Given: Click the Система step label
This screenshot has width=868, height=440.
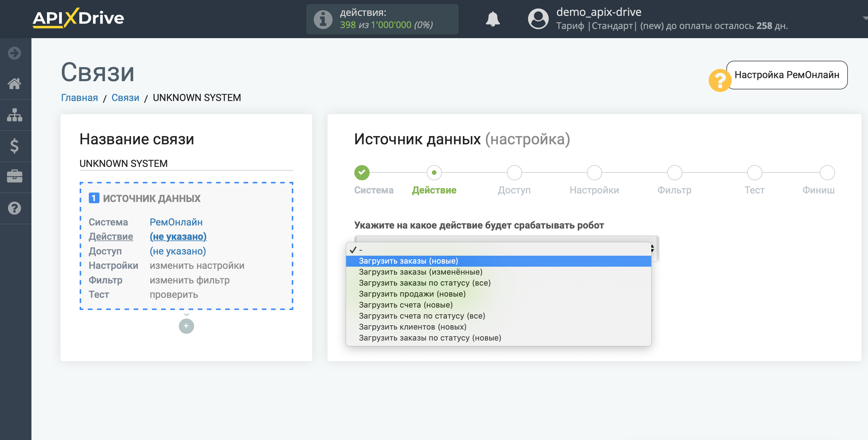Looking at the screenshot, I should 374,190.
